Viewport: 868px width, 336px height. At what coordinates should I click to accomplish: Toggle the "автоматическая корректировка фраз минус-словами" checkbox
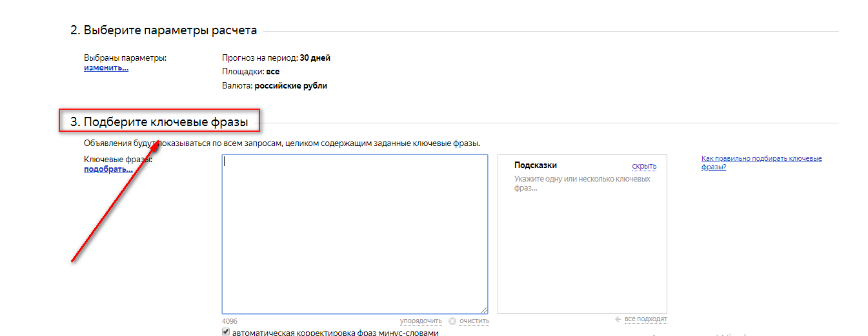coord(226,331)
